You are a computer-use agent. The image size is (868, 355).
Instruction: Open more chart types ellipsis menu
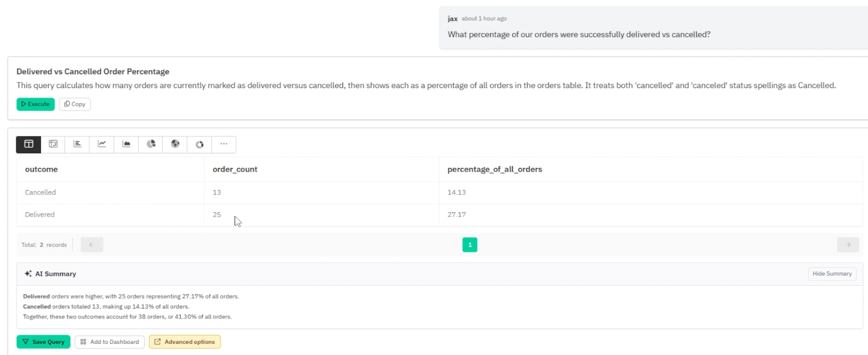point(224,144)
